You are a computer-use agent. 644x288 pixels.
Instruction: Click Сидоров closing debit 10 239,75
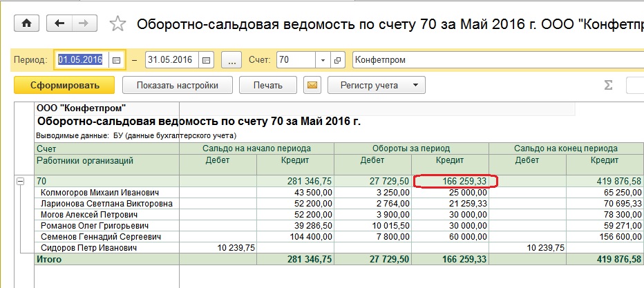[528, 248]
